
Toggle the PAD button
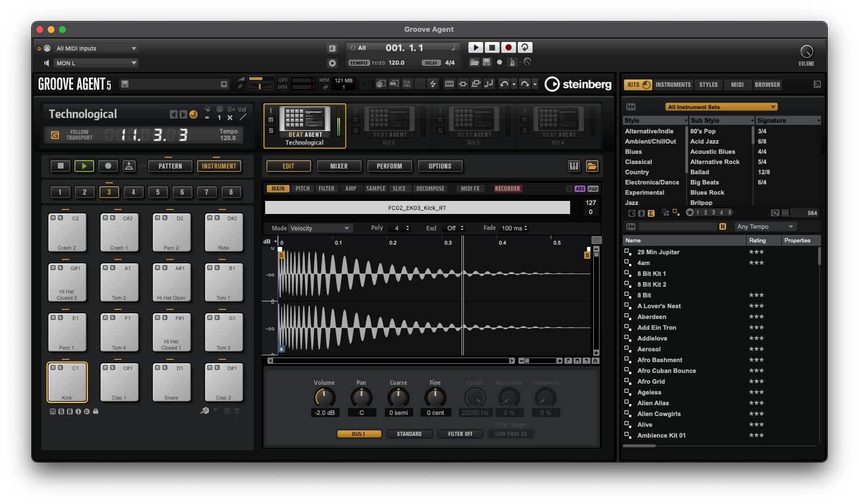593,189
